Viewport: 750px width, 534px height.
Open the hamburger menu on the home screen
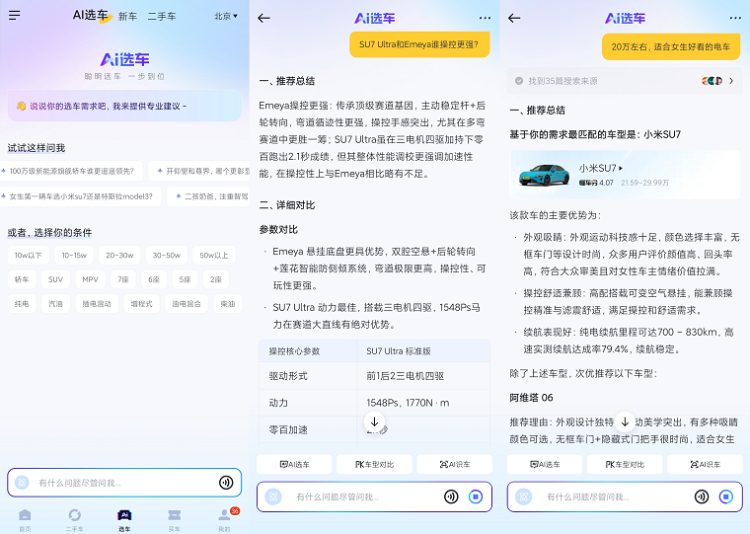click(x=14, y=15)
